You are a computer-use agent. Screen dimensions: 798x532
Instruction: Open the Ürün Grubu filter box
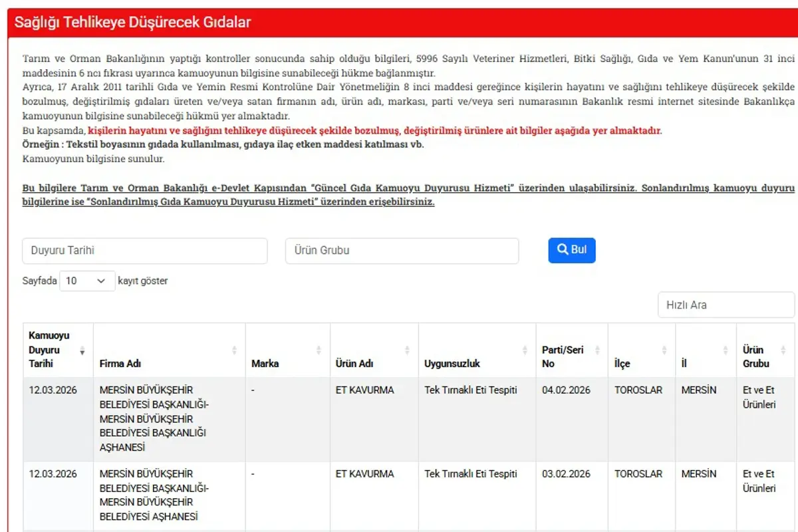[x=402, y=251]
